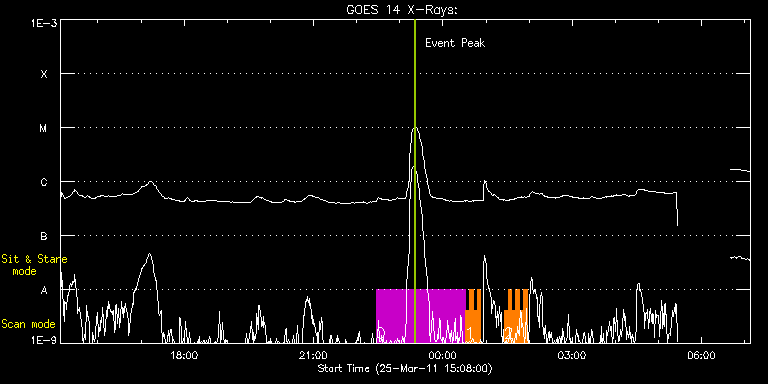Image resolution: width=768 pixels, height=384 pixels.
Task: Click the 21:00 time axis tick label
Action: [314, 355]
